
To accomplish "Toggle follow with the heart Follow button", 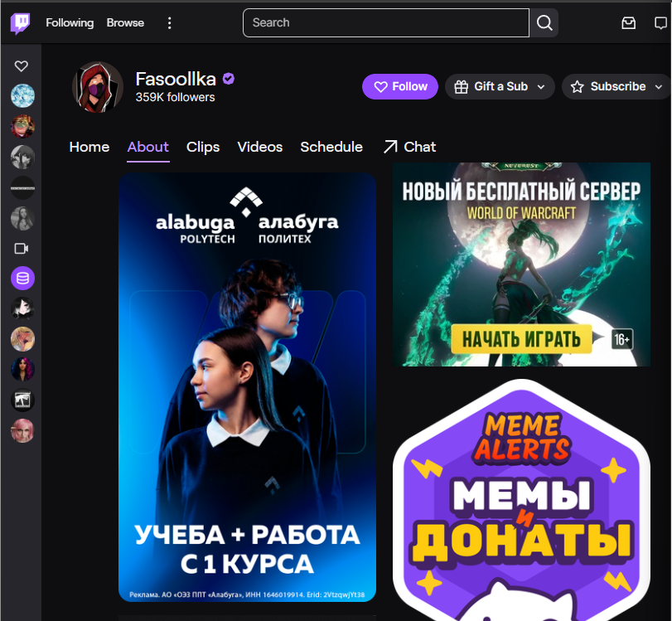I will click(399, 86).
